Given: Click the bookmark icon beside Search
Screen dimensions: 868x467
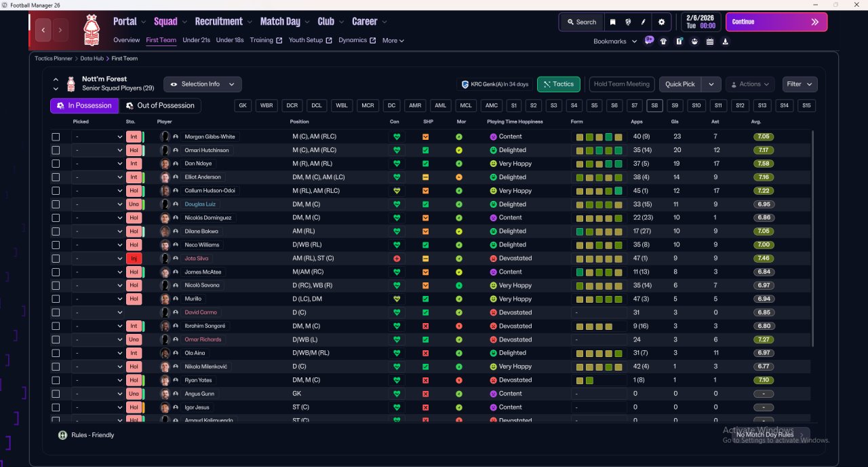Looking at the screenshot, I should tap(612, 22).
